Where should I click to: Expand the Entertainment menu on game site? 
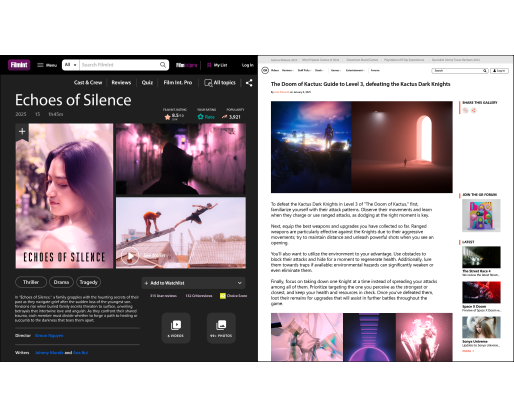click(x=355, y=70)
